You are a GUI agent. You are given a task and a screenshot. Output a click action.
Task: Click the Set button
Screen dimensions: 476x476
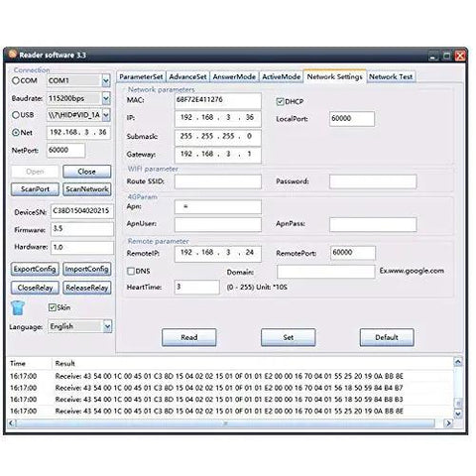coord(289,337)
